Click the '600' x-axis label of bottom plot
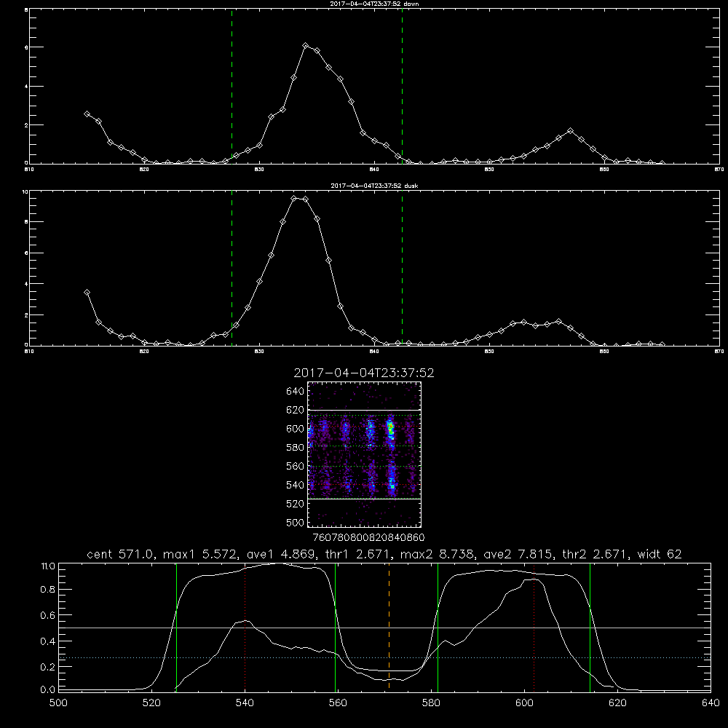 coord(524,703)
